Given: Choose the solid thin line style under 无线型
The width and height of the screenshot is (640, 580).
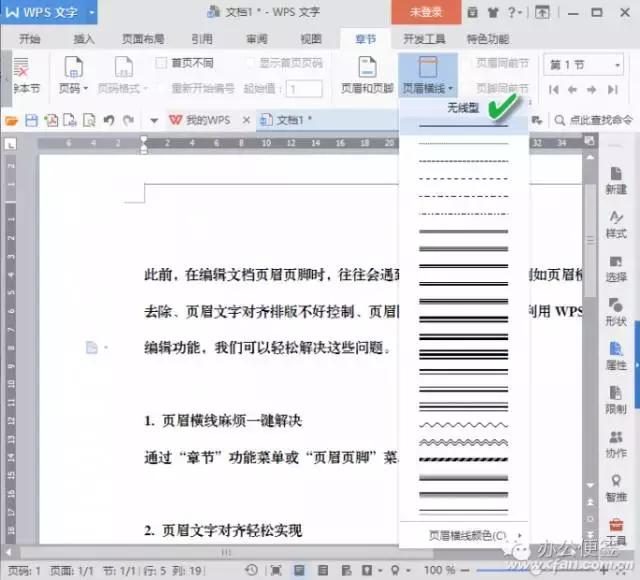Looking at the screenshot, I should click(463, 126).
